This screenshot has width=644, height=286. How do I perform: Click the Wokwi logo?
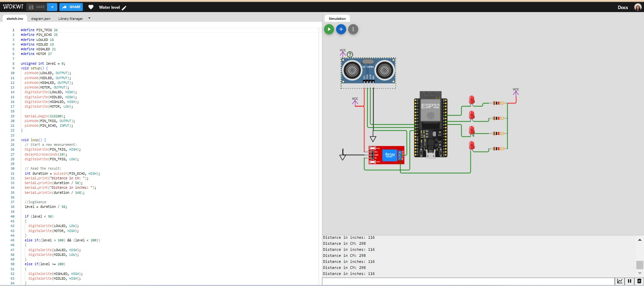(x=13, y=7)
